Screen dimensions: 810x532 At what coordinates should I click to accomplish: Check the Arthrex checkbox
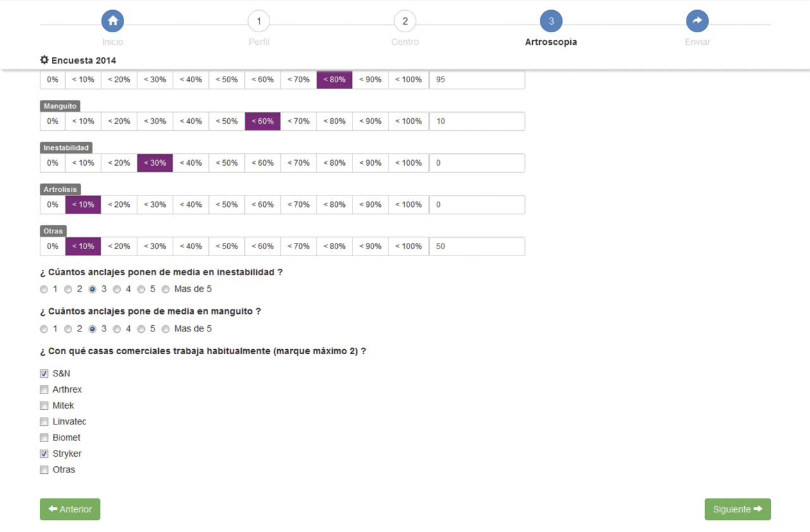[44, 390]
